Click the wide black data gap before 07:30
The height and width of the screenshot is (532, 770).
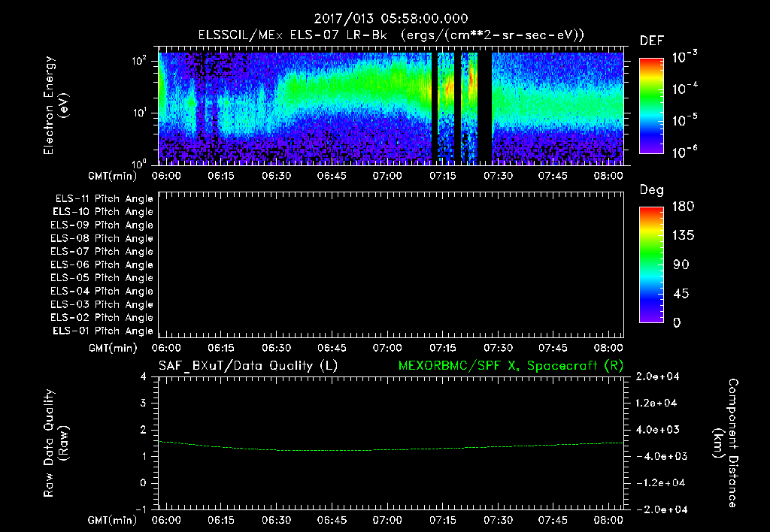(x=485, y=108)
